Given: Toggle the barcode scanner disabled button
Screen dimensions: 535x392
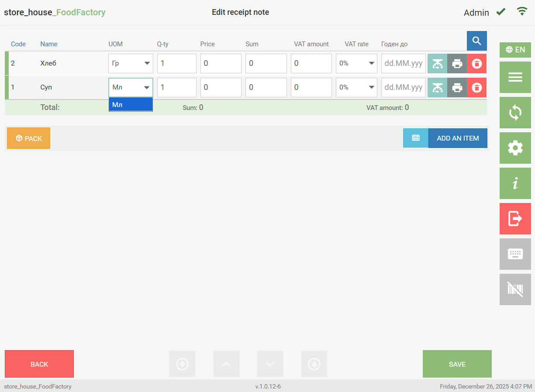Looking at the screenshot, I should click(x=515, y=289).
